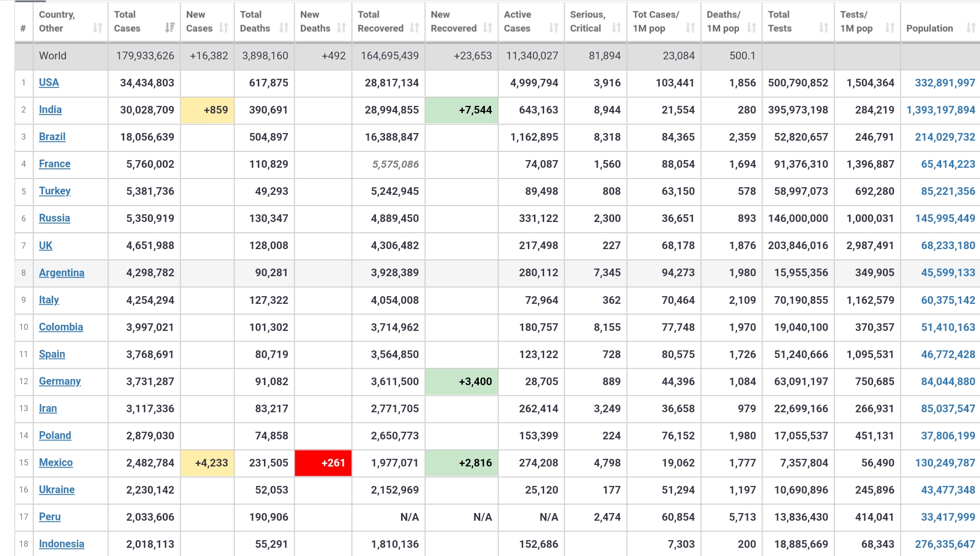Select Russia total tests 146,000,000
Viewport: 980px width, 556px height.
(798, 218)
